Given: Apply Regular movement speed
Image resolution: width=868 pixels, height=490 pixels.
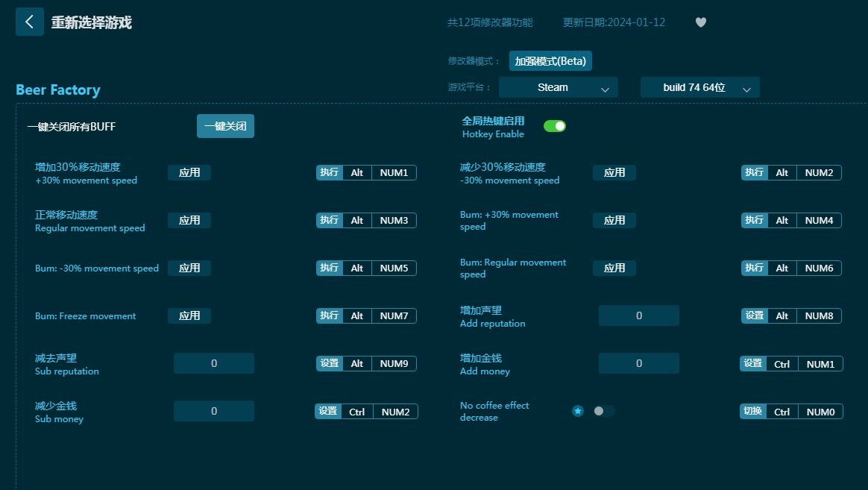Looking at the screenshot, I should click(x=189, y=220).
